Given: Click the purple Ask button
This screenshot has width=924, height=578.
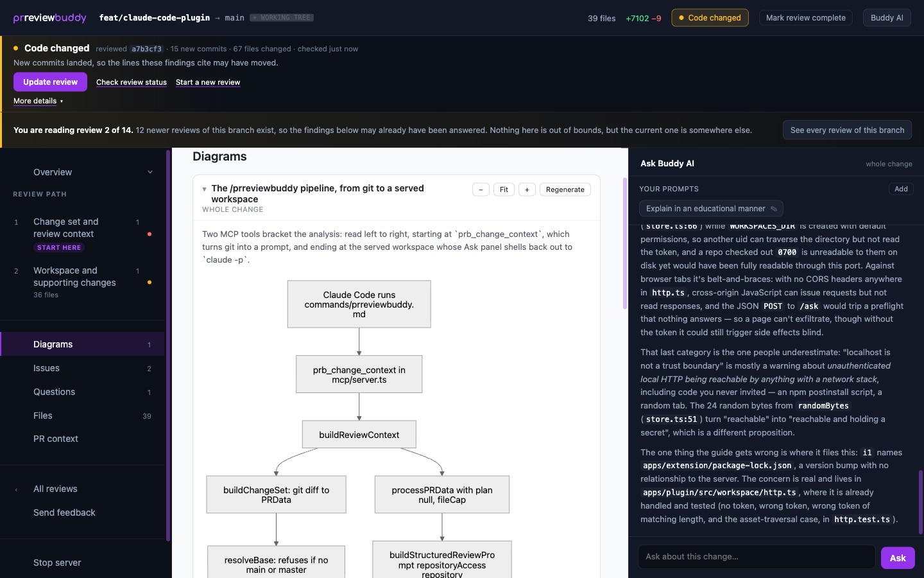Looking at the screenshot, I should tap(898, 558).
